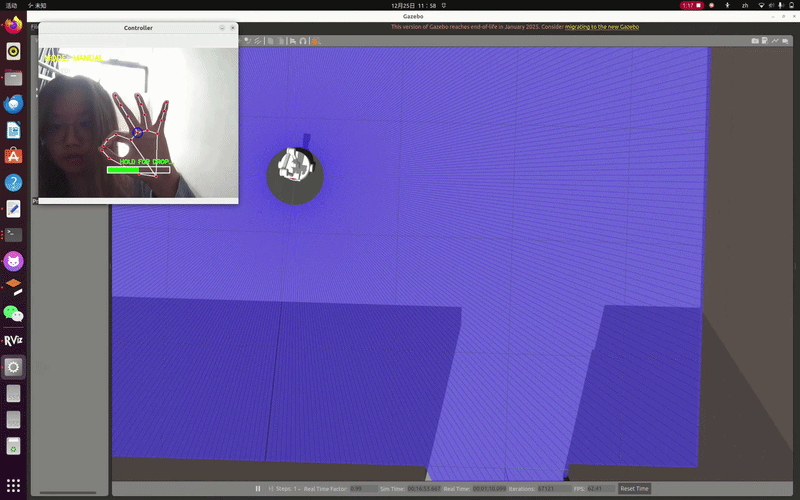Select the spot light icon in toolbar
800x500 pixels.
coord(247,41)
